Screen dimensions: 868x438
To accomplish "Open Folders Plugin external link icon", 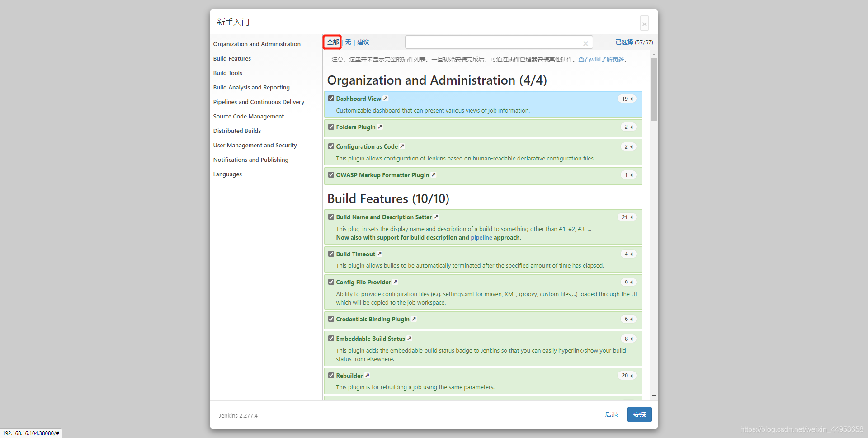I will (380, 127).
